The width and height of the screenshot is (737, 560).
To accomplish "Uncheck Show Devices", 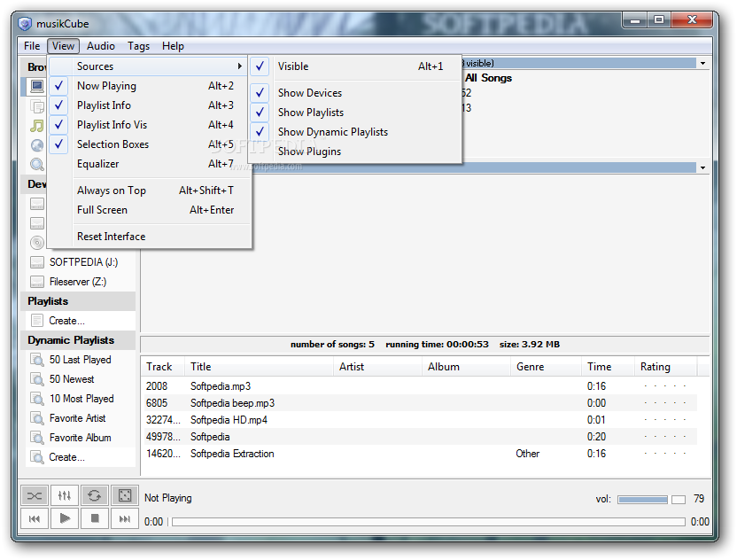I will pyautogui.click(x=260, y=93).
